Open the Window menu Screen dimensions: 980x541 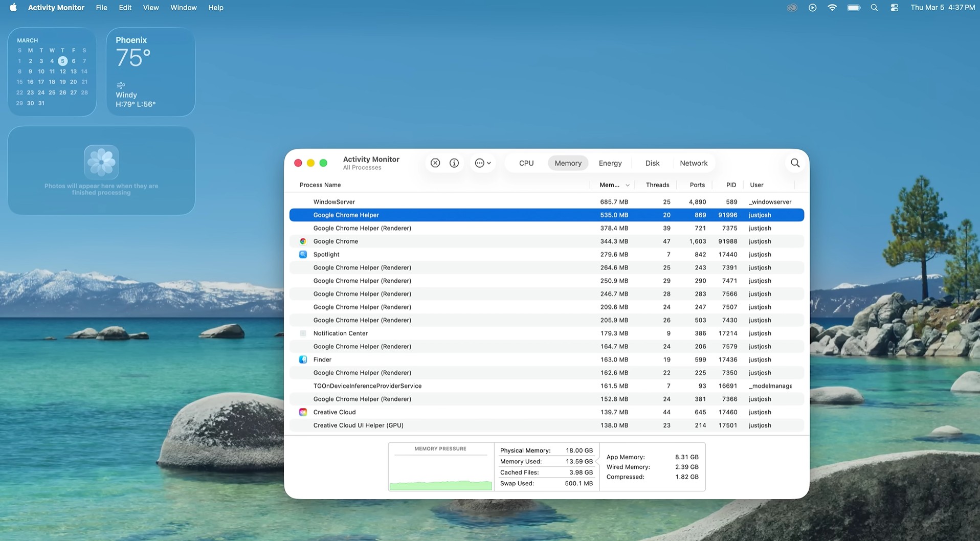tap(183, 7)
